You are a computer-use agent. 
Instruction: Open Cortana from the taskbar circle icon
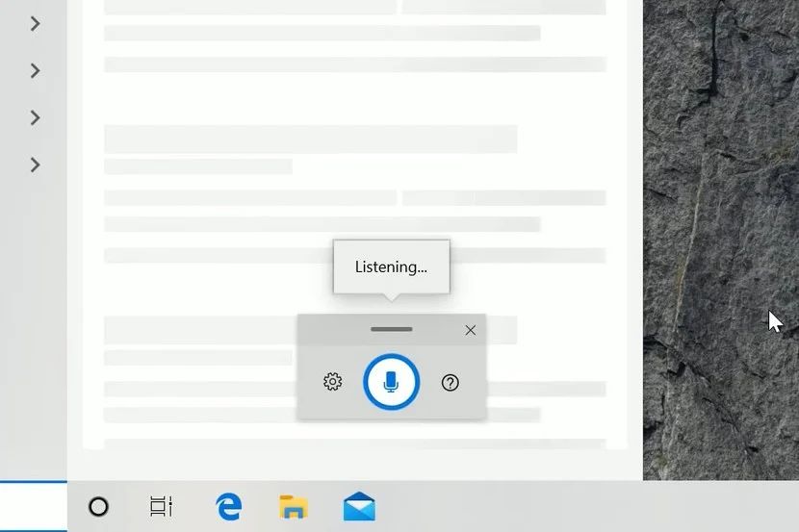(98, 507)
